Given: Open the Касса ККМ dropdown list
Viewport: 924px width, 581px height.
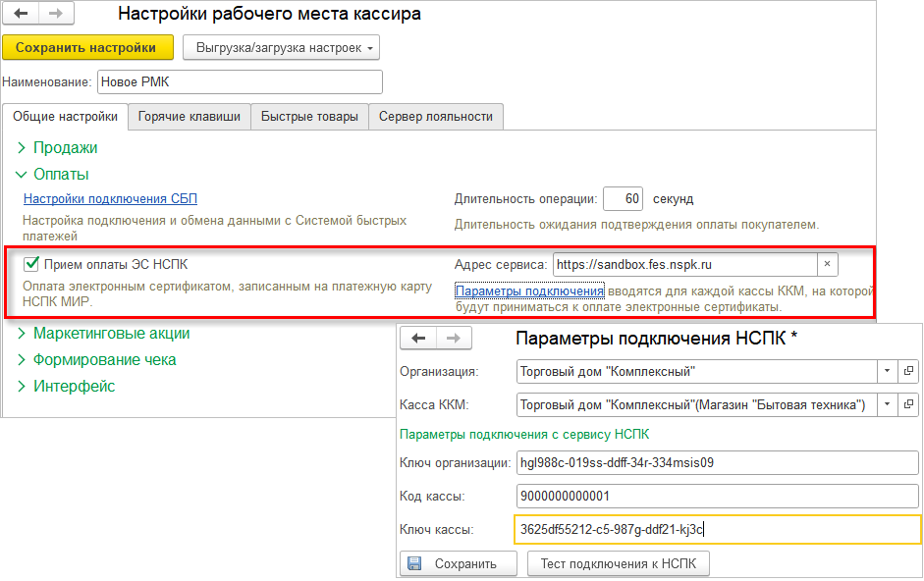Looking at the screenshot, I should [x=887, y=403].
